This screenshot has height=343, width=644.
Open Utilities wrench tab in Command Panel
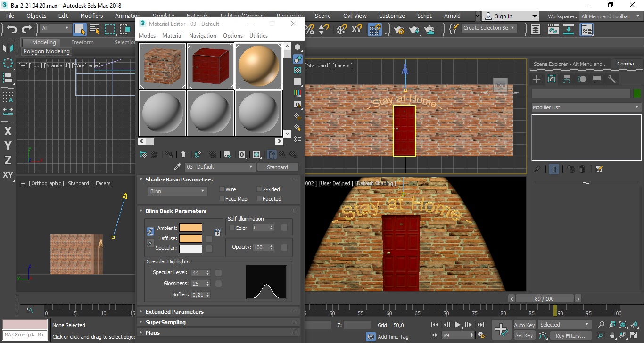(612, 79)
